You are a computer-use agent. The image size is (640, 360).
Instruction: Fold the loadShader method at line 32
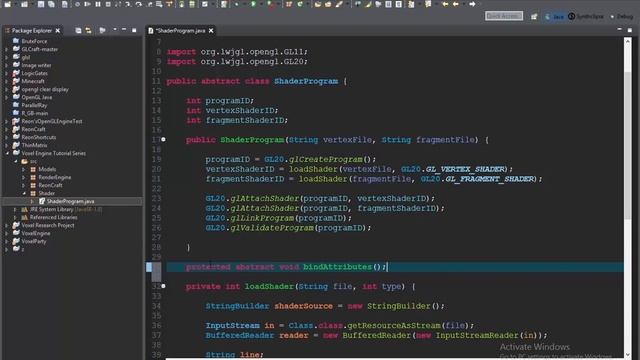tap(163, 286)
